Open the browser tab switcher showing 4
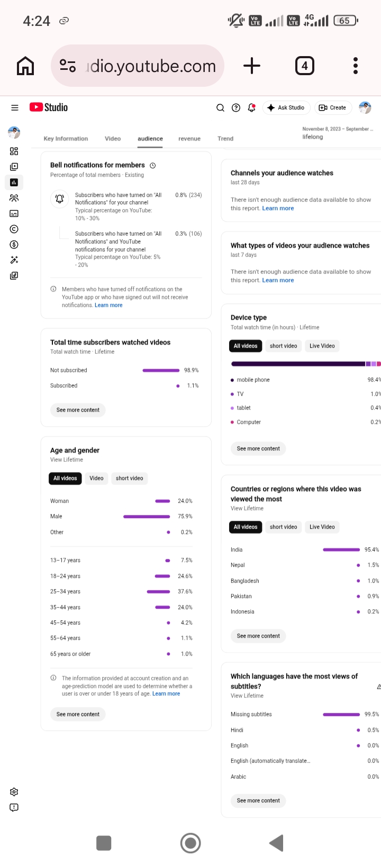Image resolution: width=381 pixels, height=868 pixels. 304,66
